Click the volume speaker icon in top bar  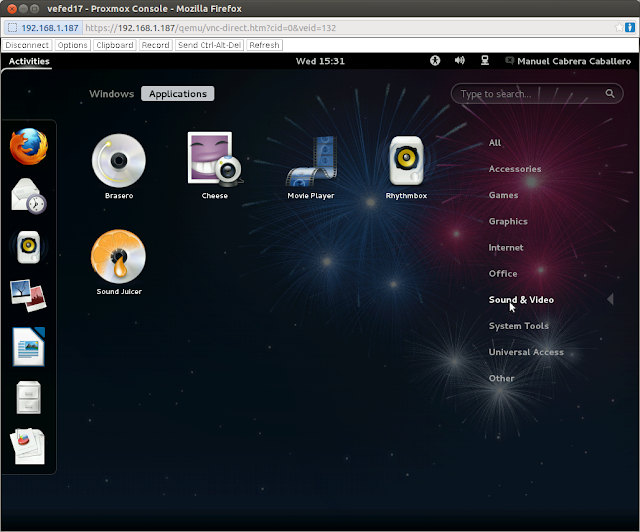point(460,61)
